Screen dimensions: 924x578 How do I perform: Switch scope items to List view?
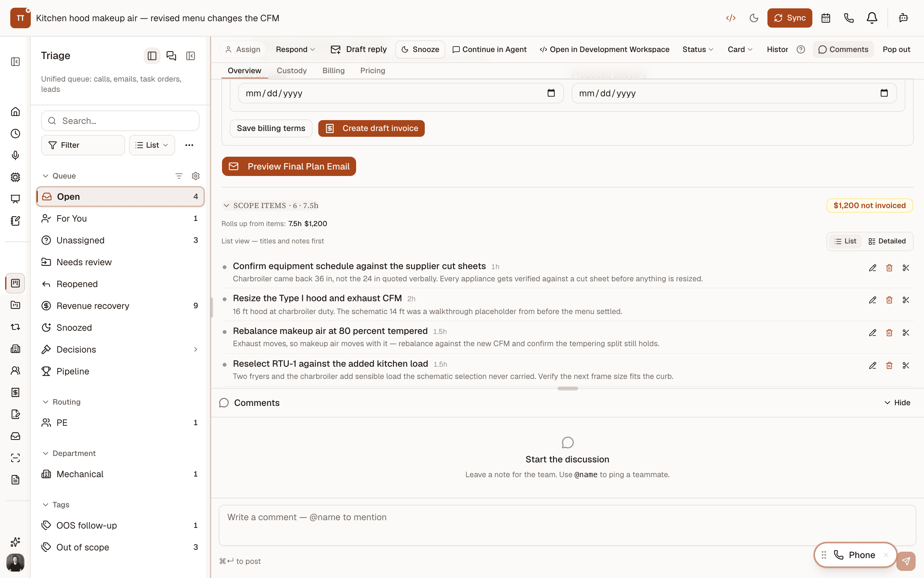[845, 241]
